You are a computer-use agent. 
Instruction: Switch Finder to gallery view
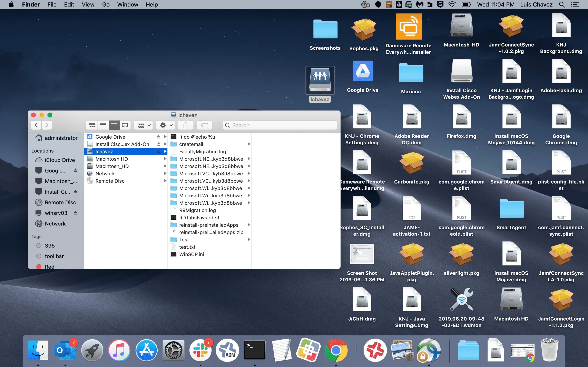point(125,125)
